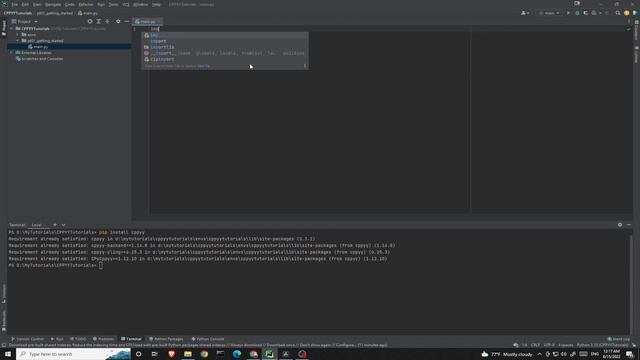
Task: Click the JetBrains Toolbox icon at toolbar end
Action: [x=635, y=13]
